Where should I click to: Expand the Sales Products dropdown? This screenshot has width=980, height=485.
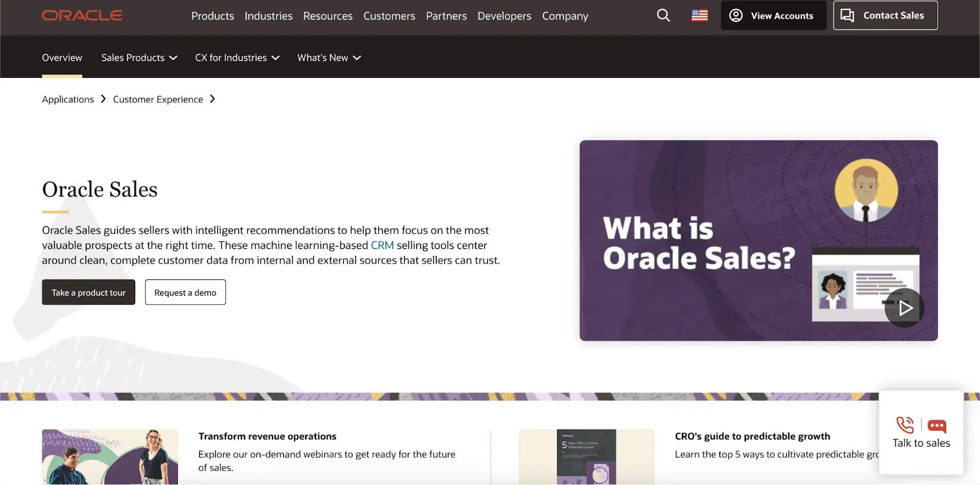[x=139, y=58]
